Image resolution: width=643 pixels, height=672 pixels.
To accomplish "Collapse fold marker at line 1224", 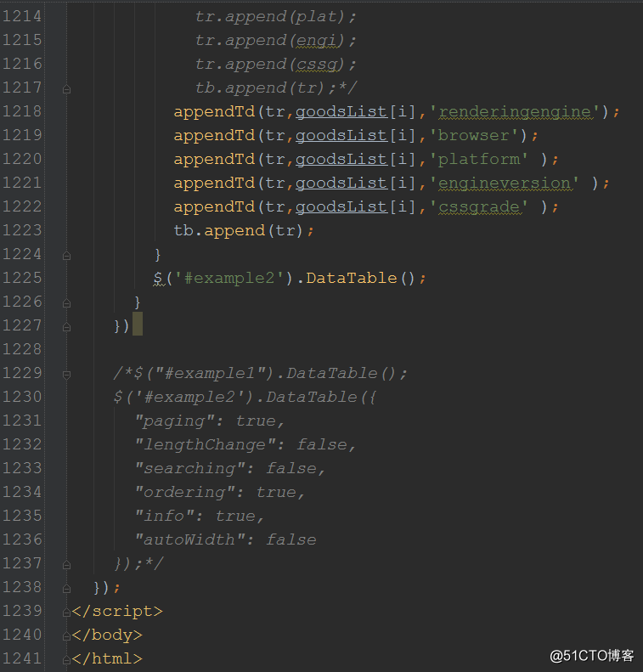I will [x=66, y=256].
